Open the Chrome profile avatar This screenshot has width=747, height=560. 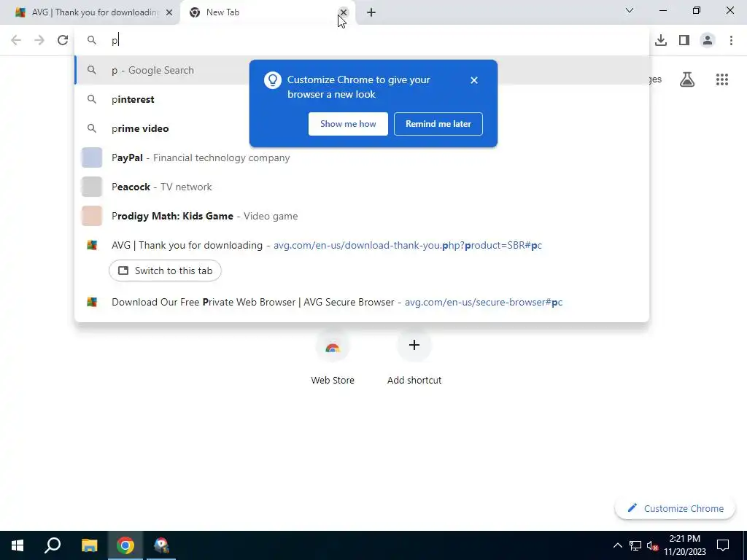[708, 41]
